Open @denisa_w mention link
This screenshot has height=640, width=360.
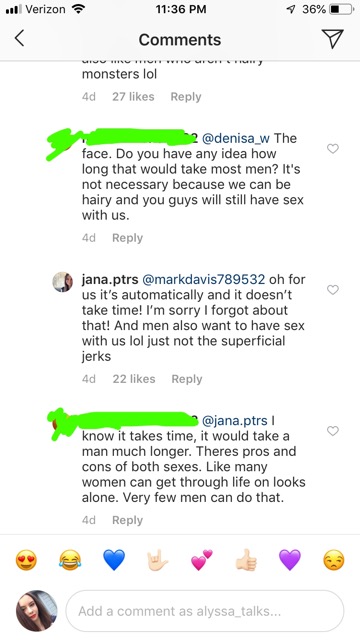[x=235, y=138]
